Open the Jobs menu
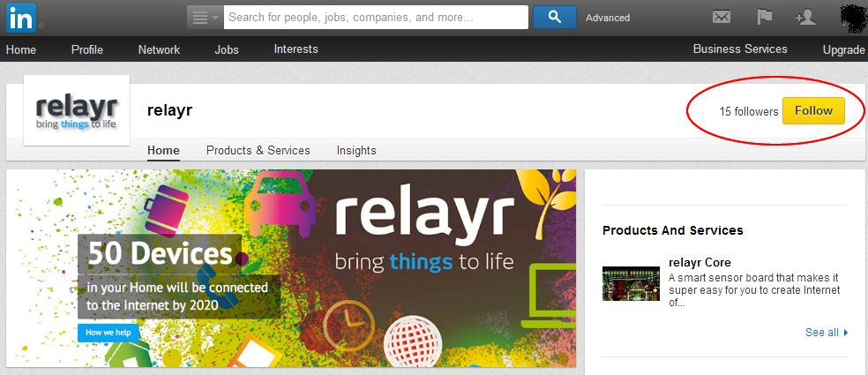Viewport: 868px width, 375px height. coord(227,49)
